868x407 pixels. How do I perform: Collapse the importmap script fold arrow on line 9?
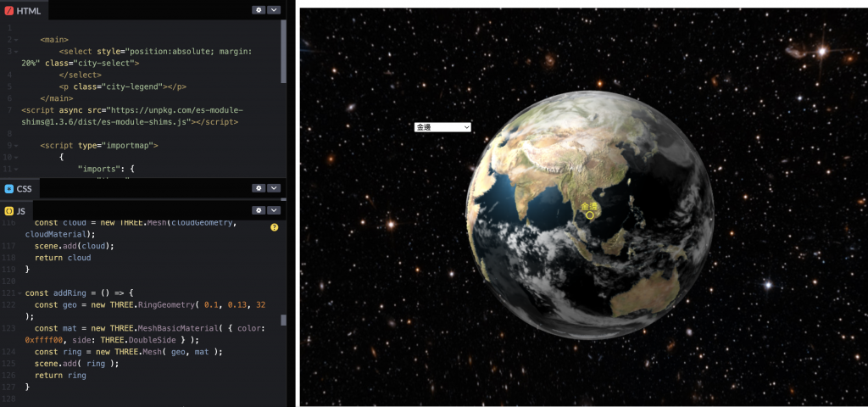point(15,146)
